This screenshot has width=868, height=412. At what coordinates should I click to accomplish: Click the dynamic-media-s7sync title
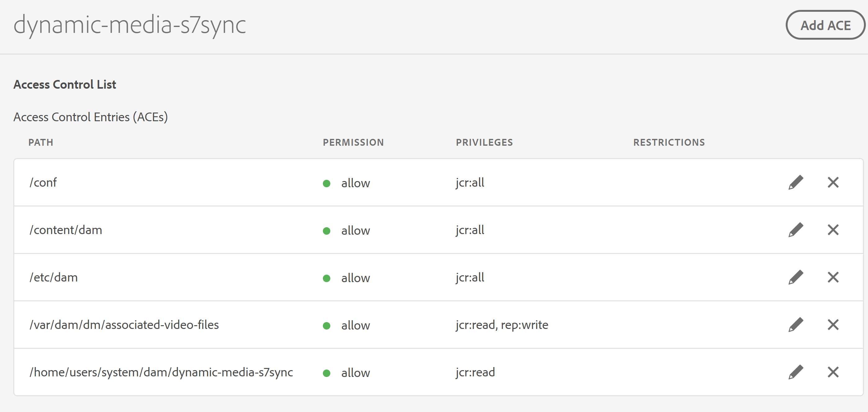point(130,25)
